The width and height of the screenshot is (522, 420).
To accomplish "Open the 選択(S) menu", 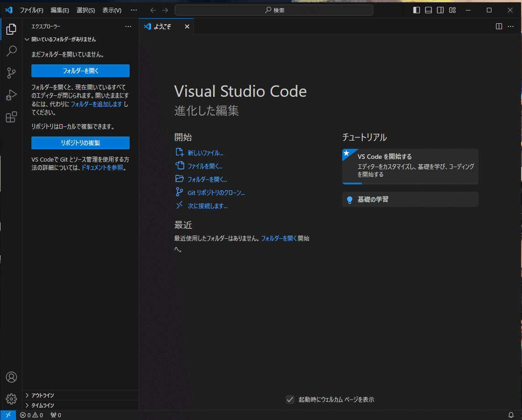I will (x=86, y=10).
